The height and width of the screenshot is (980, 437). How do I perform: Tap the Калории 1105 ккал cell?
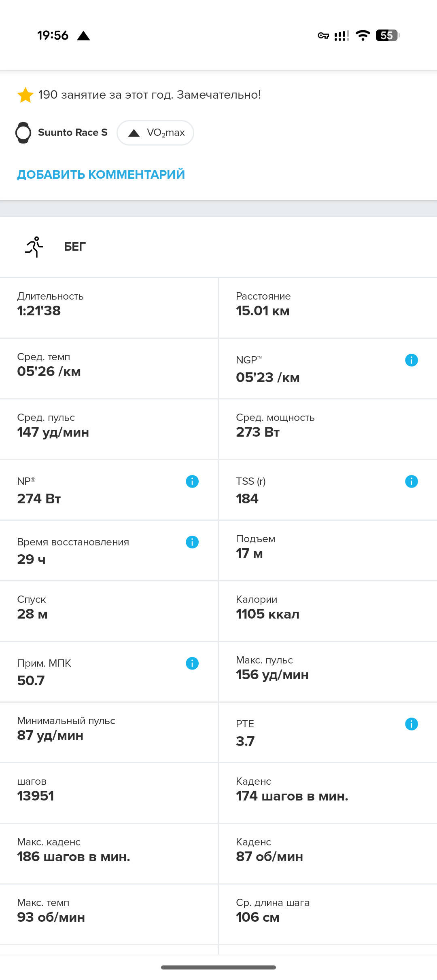[328, 611]
